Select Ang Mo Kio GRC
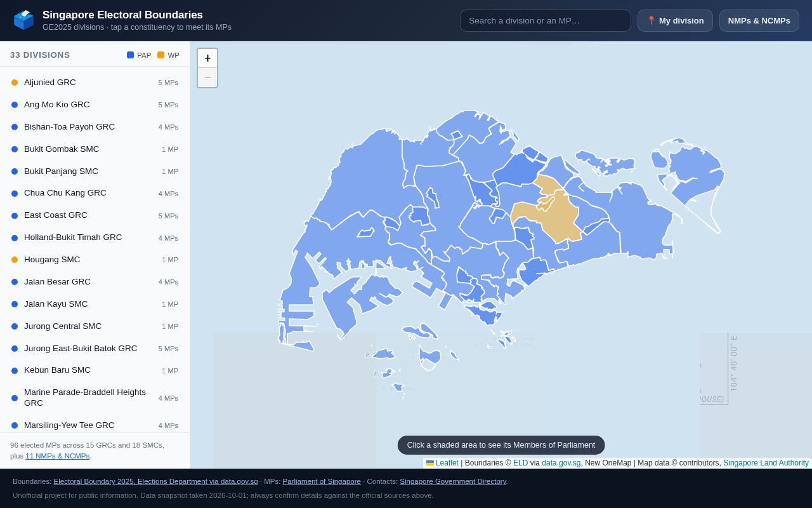 pyautogui.click(x=95, y=105)
